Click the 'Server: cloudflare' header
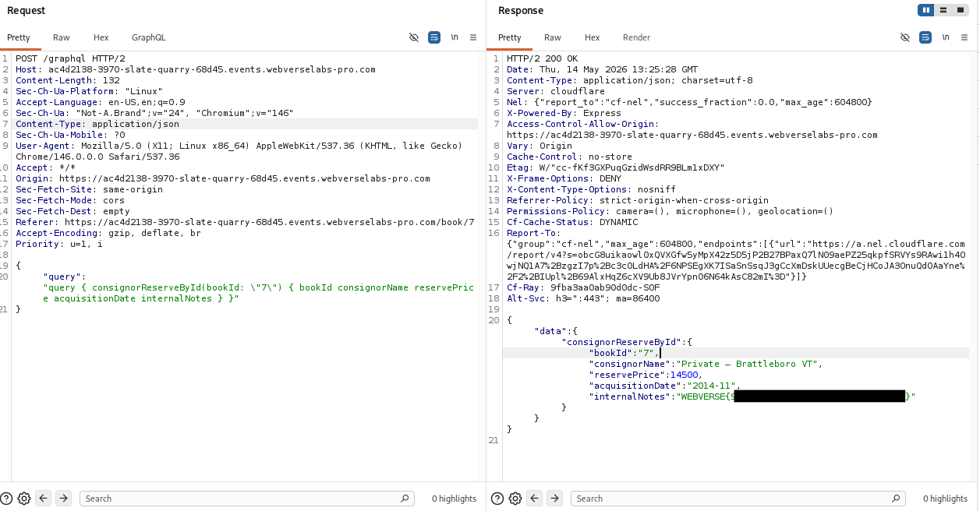Viewport: 980px width, 511px height. click(556, 91)
